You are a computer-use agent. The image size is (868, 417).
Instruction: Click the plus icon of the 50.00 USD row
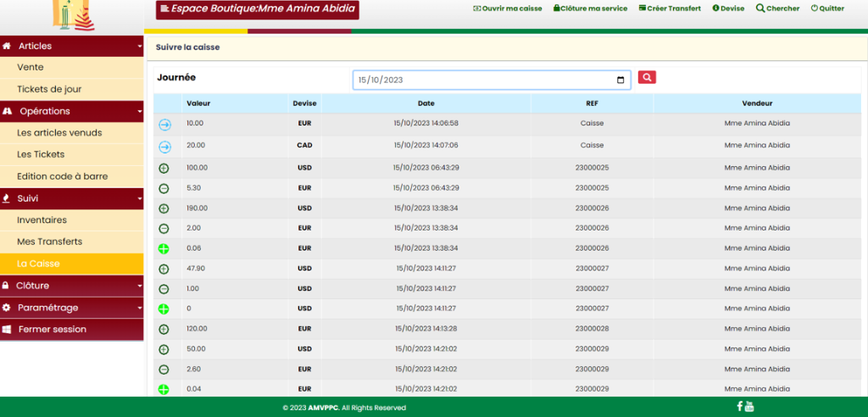click(164, 349)
